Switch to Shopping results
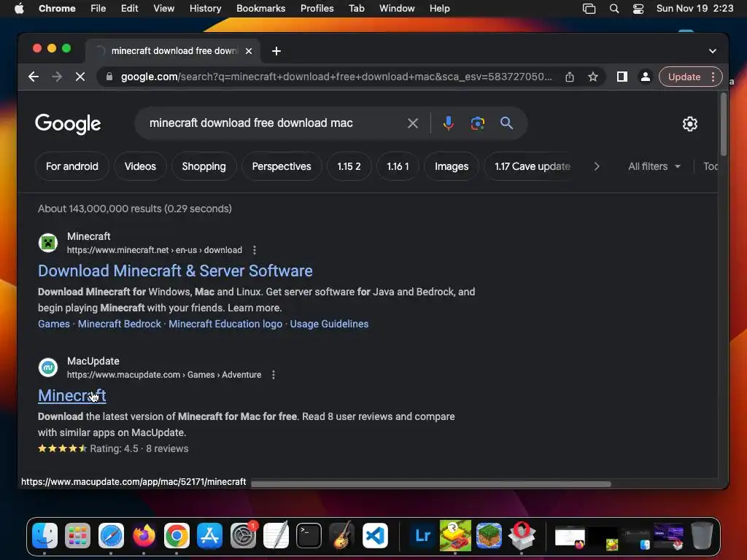 pyautogui.click(x=204, y=167)
